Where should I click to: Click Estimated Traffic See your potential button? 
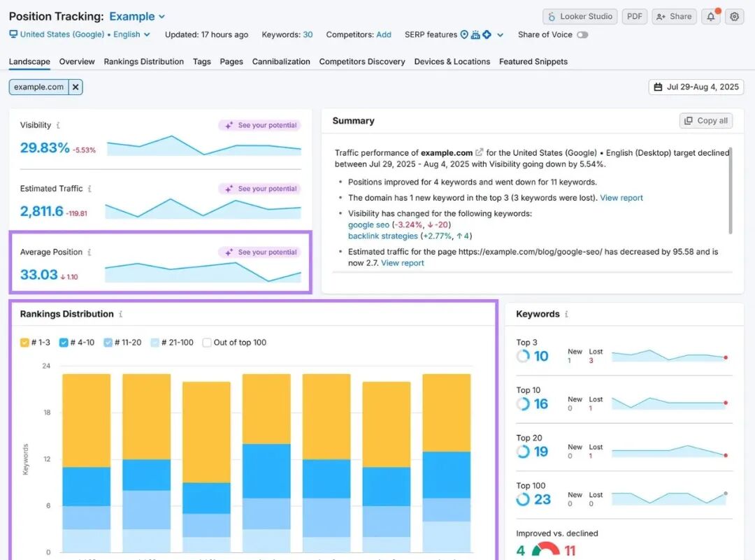(260, 189)
